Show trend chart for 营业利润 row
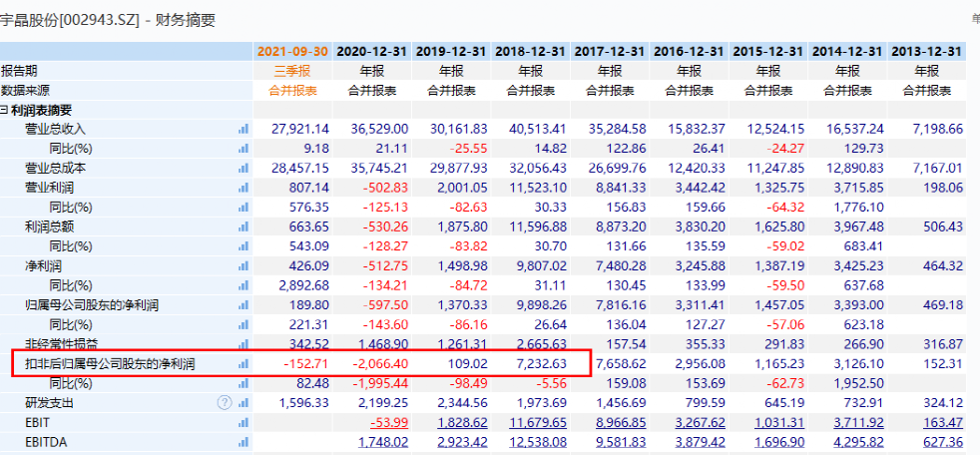Viewport: 980px width, 455px height. click(x=243, y=188)
